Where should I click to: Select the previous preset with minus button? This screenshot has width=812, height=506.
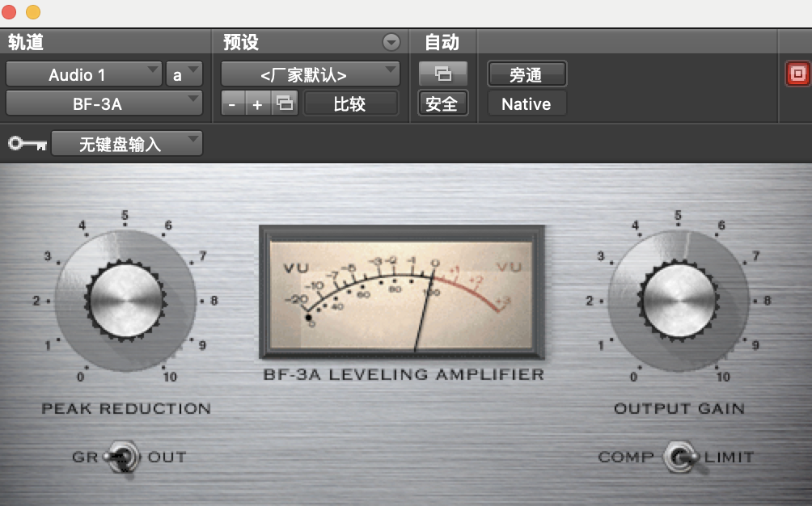233,104
